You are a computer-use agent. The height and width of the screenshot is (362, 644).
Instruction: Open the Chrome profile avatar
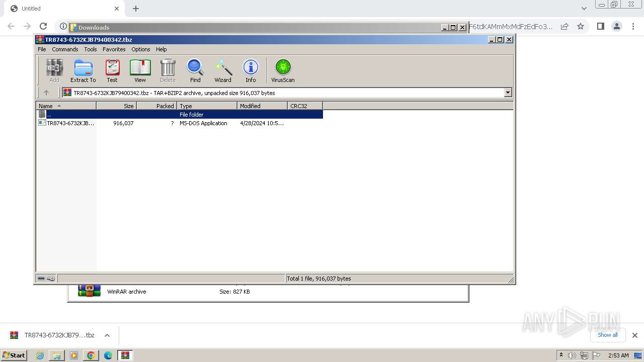[x=617, y=26]
